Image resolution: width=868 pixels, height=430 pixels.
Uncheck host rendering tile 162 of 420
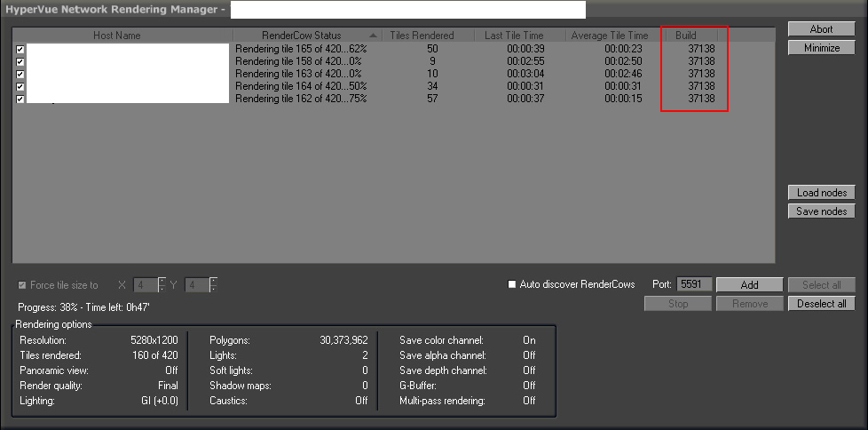[20, 100]
